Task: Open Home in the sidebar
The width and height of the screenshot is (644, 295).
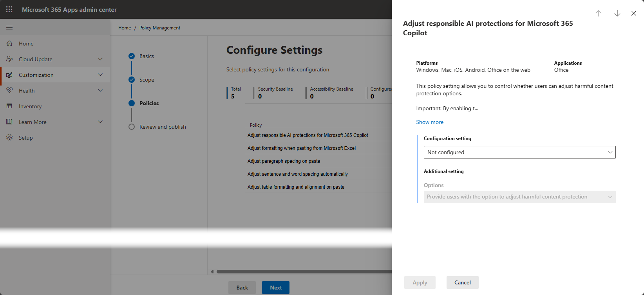Action: pyautogui.click(x=55, y=44)
